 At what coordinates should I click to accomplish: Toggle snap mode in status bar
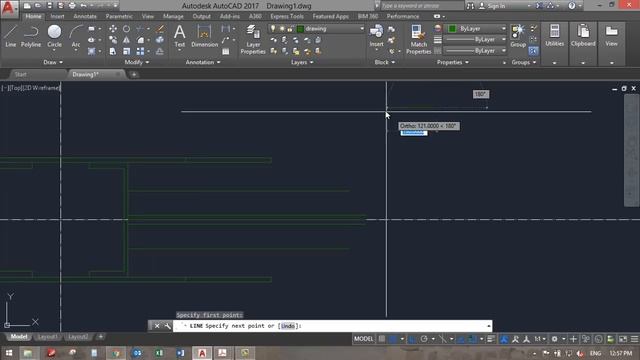[x=393, y=339]
